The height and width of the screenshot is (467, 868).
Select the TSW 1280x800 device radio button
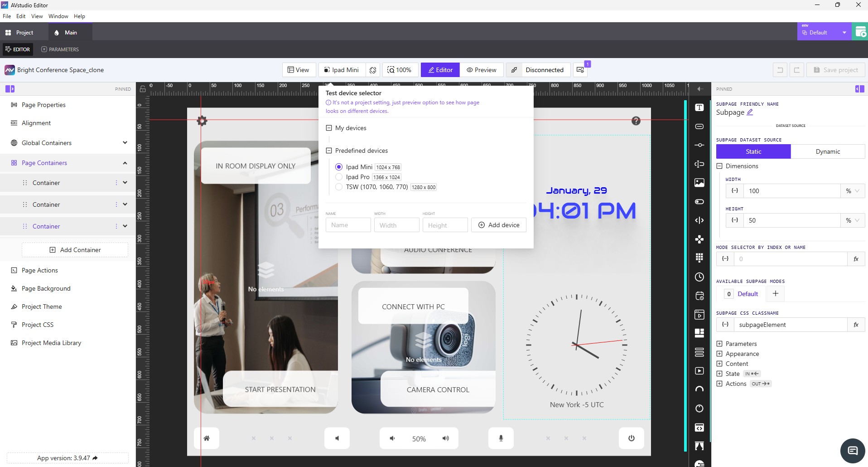339,187
